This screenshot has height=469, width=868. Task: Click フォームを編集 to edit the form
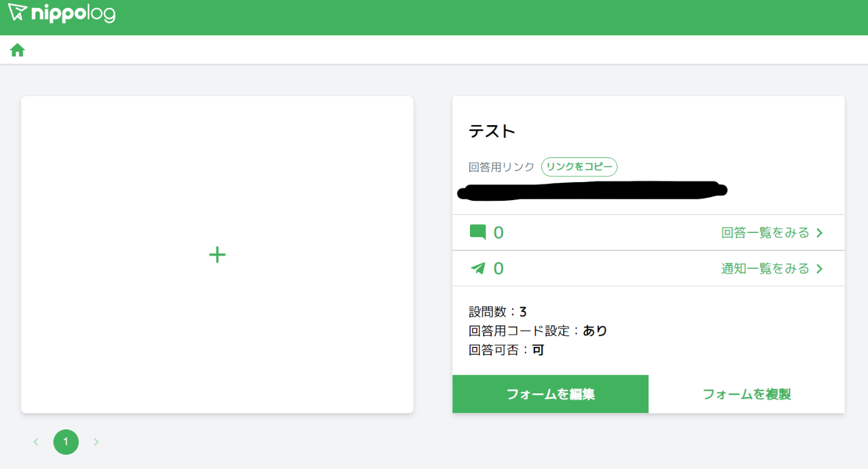[x=550, y=393]
